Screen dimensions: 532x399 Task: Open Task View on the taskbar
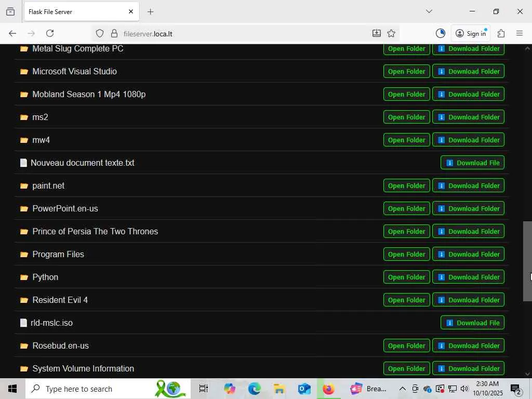(203, 389)
